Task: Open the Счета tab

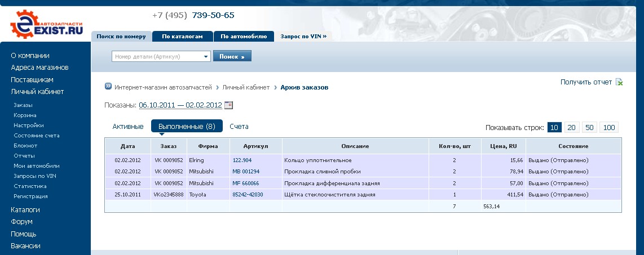Action: (239, 127)
